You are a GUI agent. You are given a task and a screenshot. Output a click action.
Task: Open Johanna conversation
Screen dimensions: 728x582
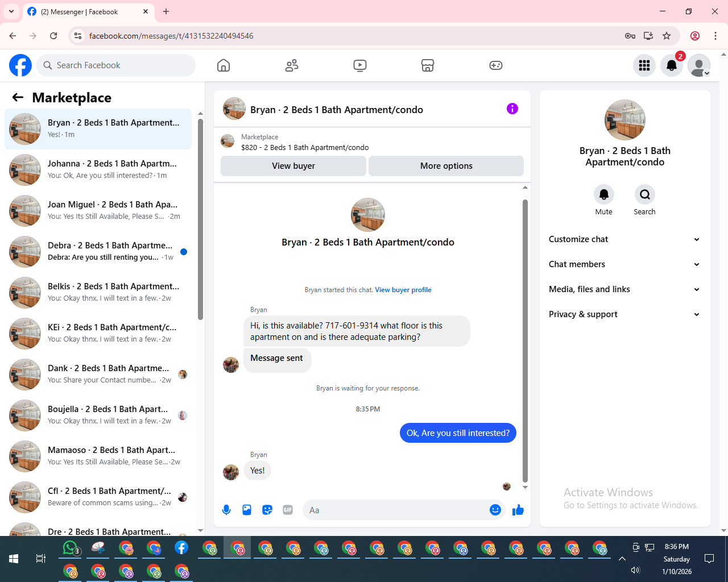(98, 170)
